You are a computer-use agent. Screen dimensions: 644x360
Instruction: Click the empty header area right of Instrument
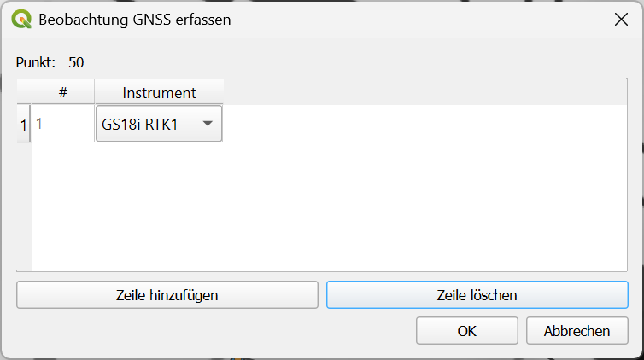(x=425, y=92)
